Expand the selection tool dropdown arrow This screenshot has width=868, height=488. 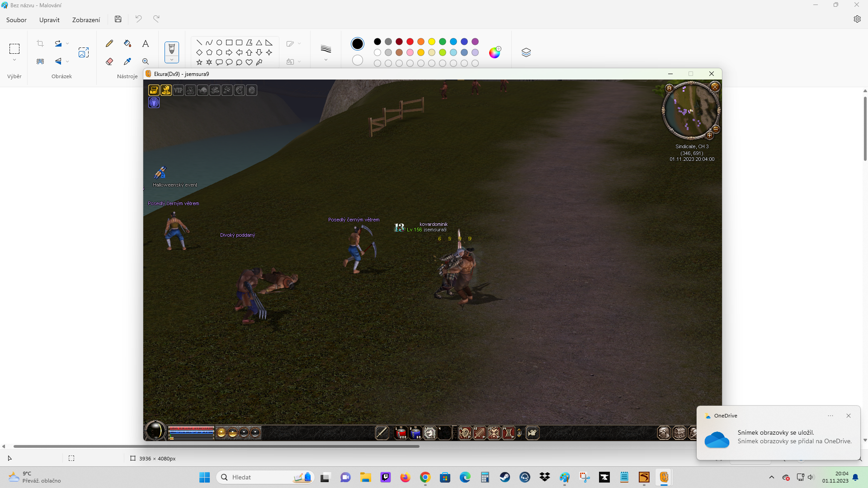tap(14, 60)
